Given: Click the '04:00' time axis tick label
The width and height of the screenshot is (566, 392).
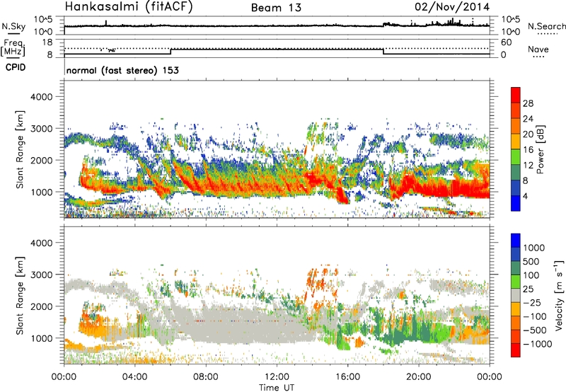Looking at the screenshot, I should click(x=135, y=377).
